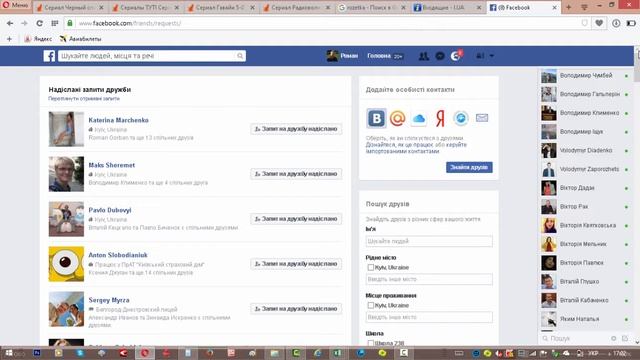Open the Яндекс bookmark

point(38,39)
